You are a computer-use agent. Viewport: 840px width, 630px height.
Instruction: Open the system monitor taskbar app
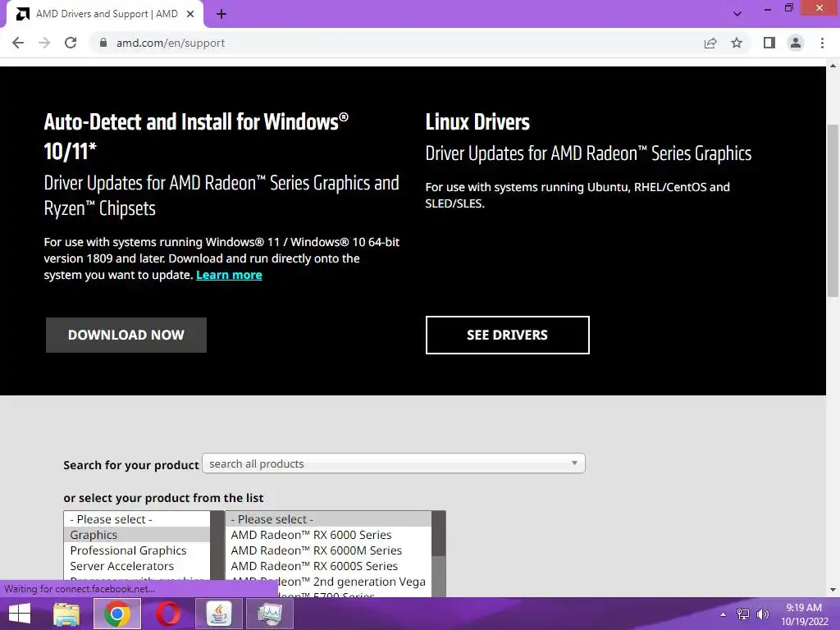point(269,614)
